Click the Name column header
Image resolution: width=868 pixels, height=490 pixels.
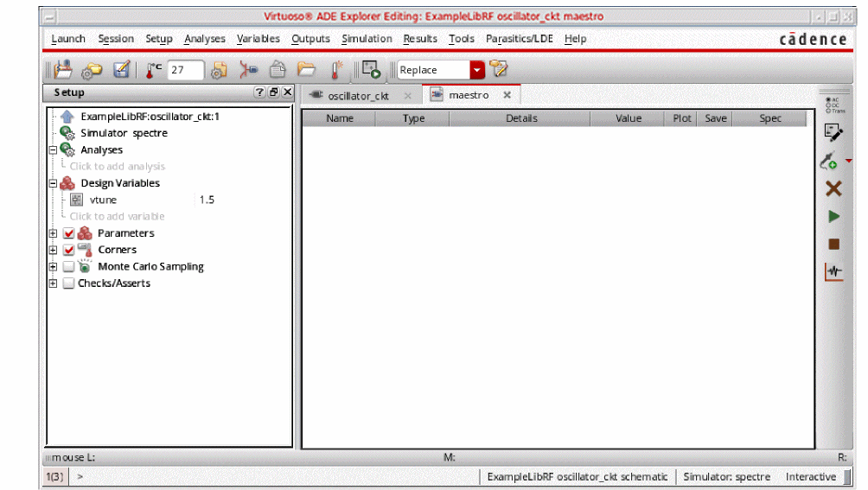click(x=340, y=118)
